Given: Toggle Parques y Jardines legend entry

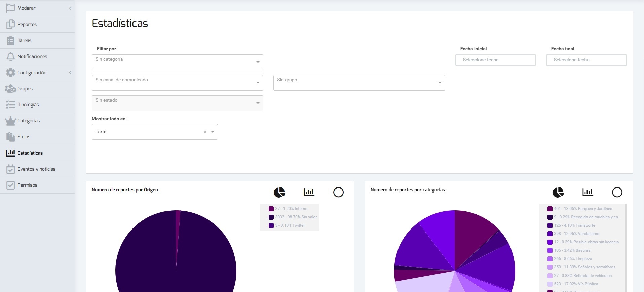Looking at the screenshot, I should [x=583, y=209].
